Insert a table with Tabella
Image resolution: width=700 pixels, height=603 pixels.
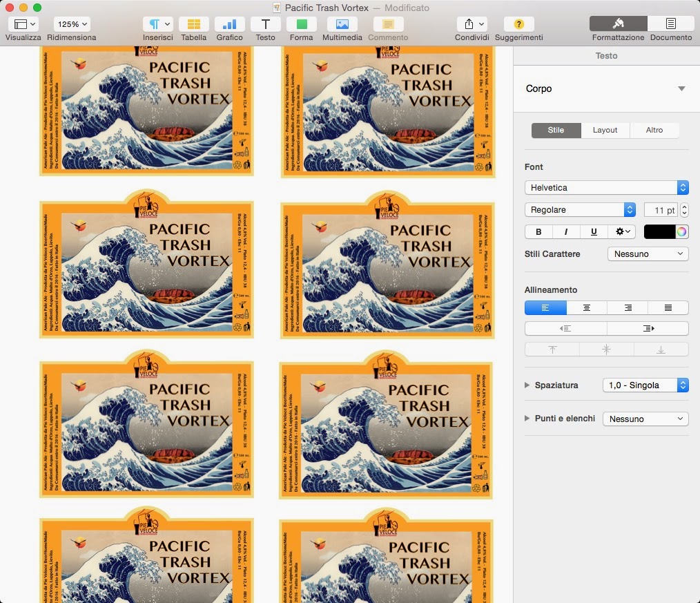pyautogui.click(x=194, y=24)
